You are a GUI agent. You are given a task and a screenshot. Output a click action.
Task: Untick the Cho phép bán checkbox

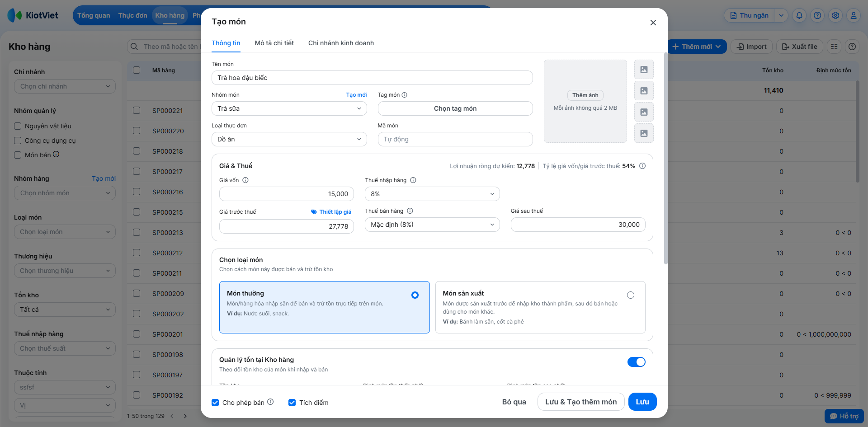[215, 403]
